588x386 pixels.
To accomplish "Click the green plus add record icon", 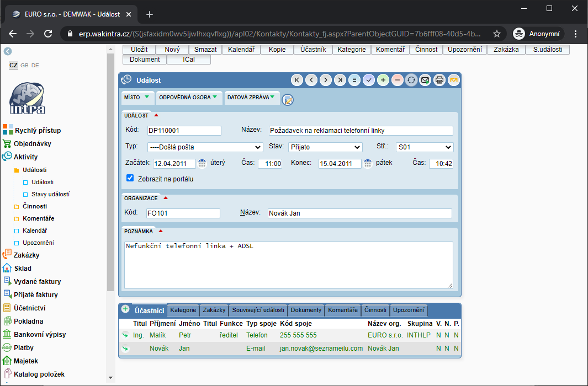I will [x=383, y=80].
